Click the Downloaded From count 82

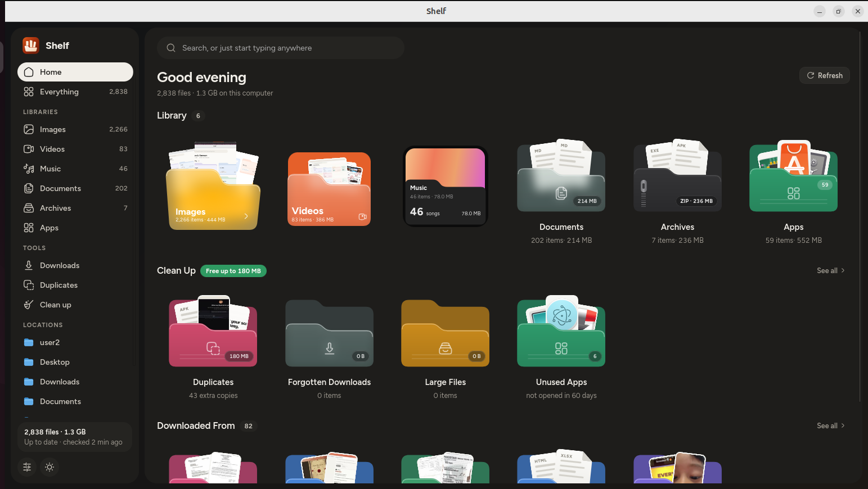point(249,426)
